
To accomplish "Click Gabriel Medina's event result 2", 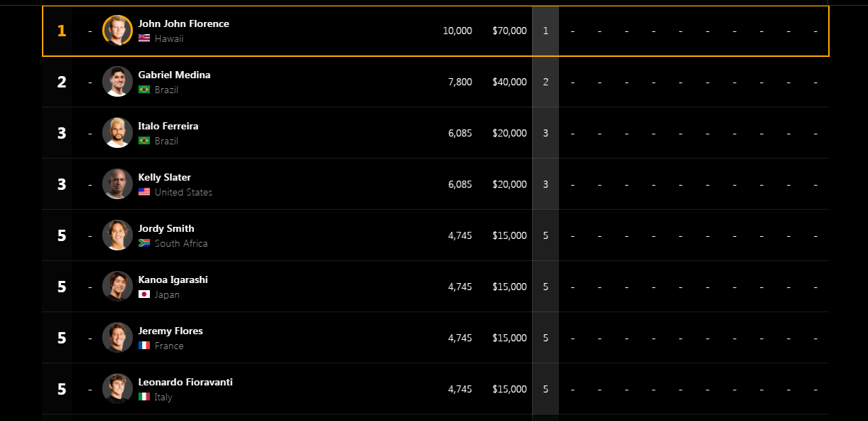I will 546,82.
